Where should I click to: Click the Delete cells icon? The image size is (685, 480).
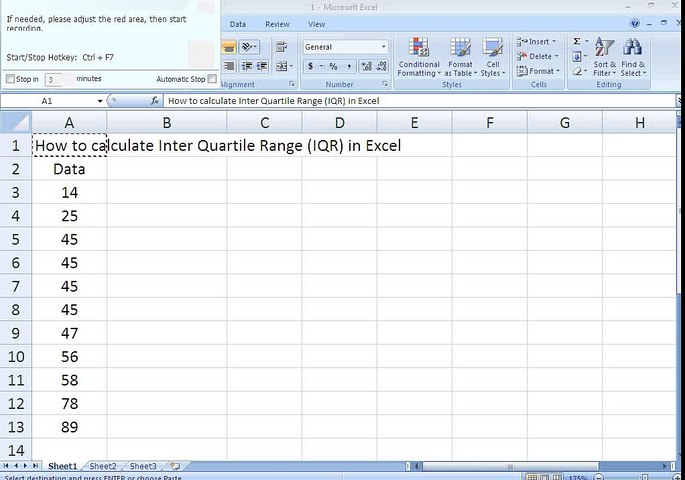coord(522,56)
